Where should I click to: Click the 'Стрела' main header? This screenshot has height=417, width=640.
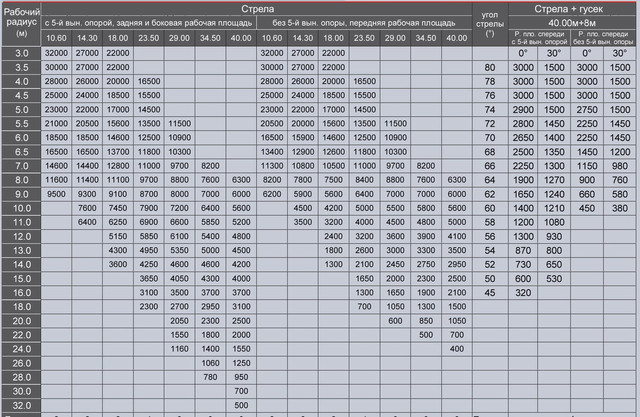[257, 9]
